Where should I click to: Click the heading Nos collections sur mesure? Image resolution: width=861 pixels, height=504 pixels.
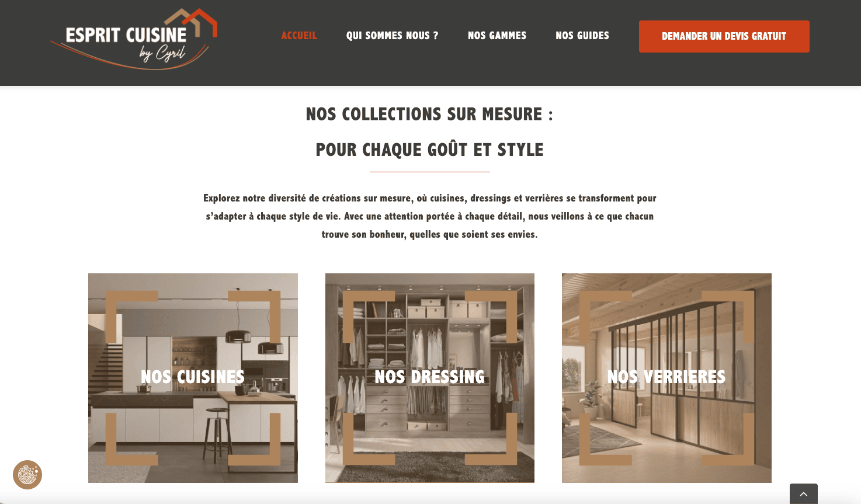(429, 114)
